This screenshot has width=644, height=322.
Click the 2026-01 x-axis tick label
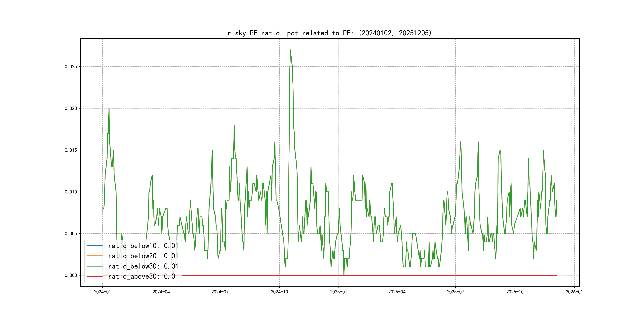point(574,292)
